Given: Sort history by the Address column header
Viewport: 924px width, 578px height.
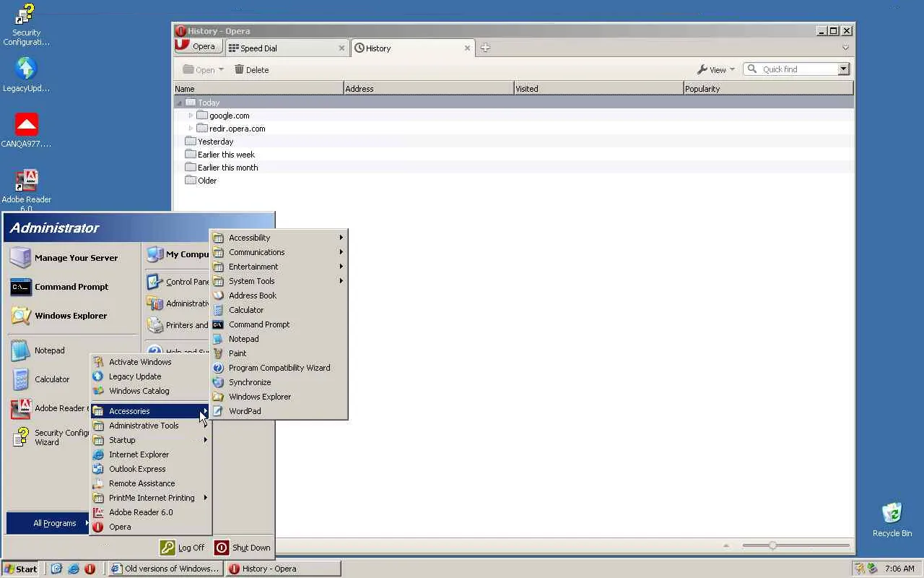Looking at the screenshot, I should (429, 89).
